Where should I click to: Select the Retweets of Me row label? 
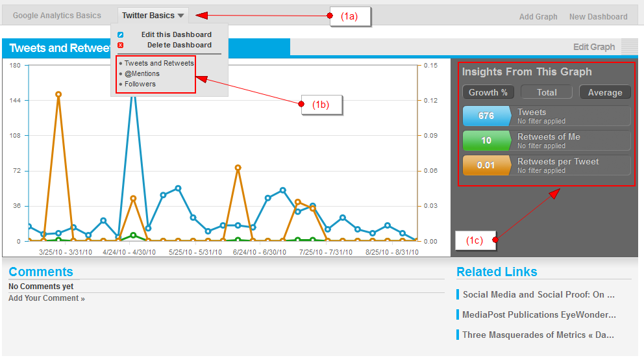[x=549, y=136]
